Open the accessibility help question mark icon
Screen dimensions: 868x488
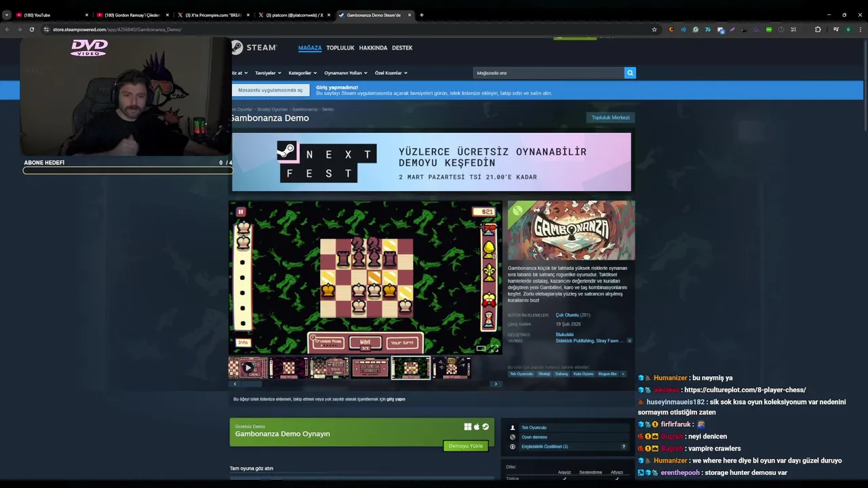point(624,447)
